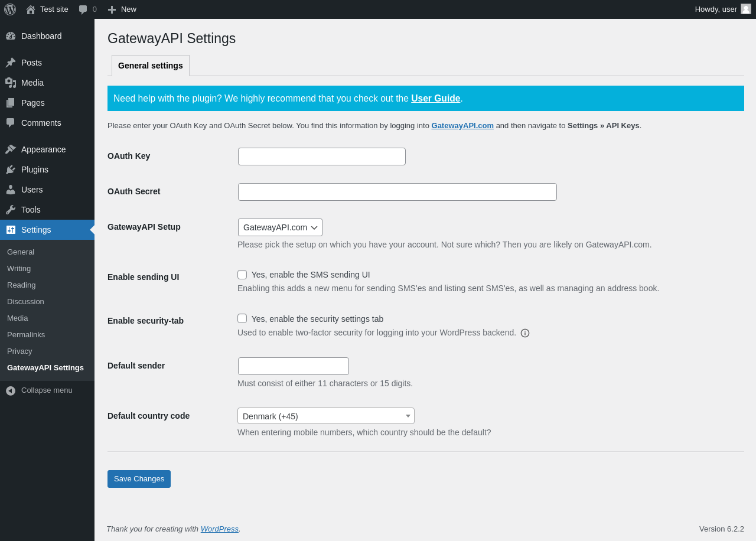Click the Version 6.2.2 footer text
The image size is (756, 541).
(x=722, y=529)
